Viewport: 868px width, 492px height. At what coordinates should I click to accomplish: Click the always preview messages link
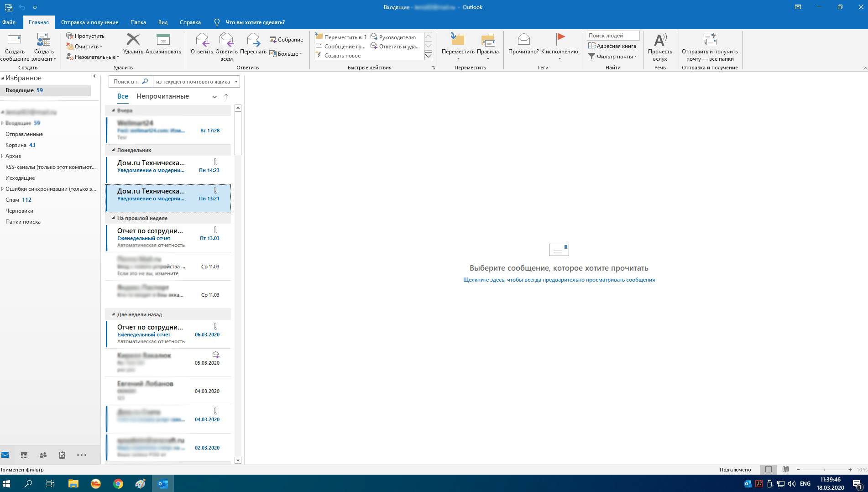(559, 280)
